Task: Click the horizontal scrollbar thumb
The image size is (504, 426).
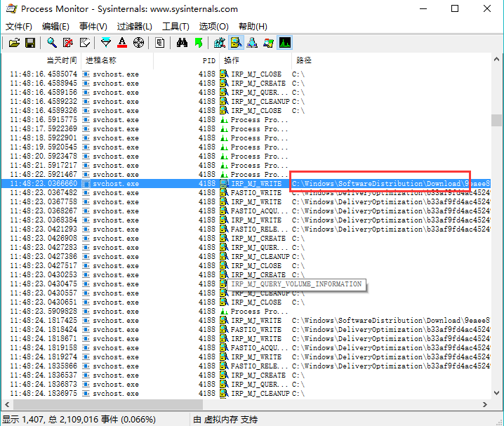Action: pos(107,404)
